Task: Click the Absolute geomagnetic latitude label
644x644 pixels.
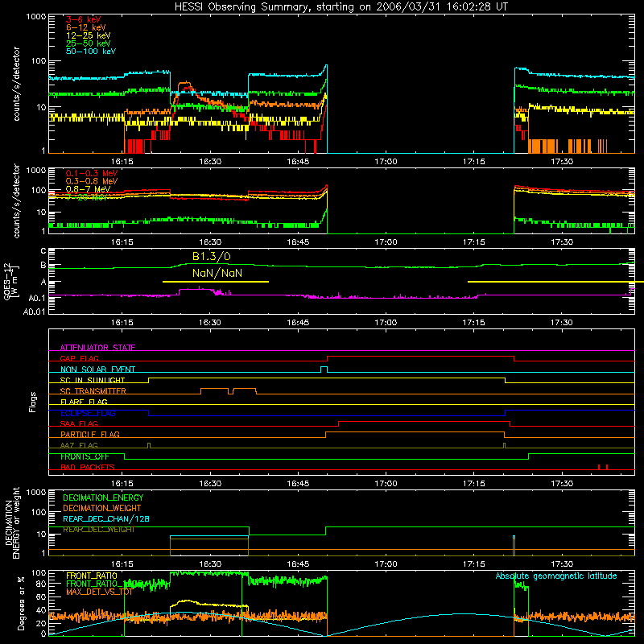Action: coord(556,576)
